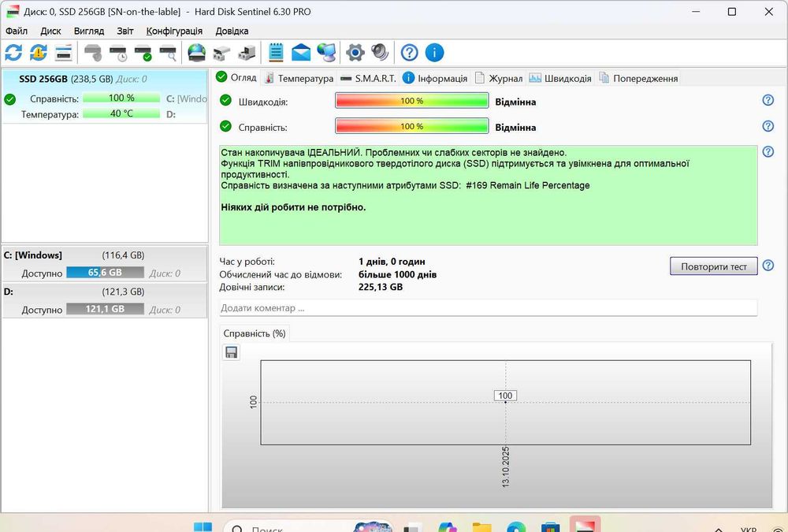Switch to the Інформація tab
The image size is (788, 532).
click(x=435, y=78)
